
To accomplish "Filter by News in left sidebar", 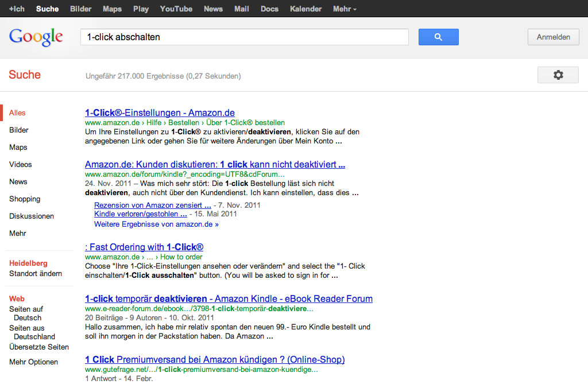I will pos(18,182).
